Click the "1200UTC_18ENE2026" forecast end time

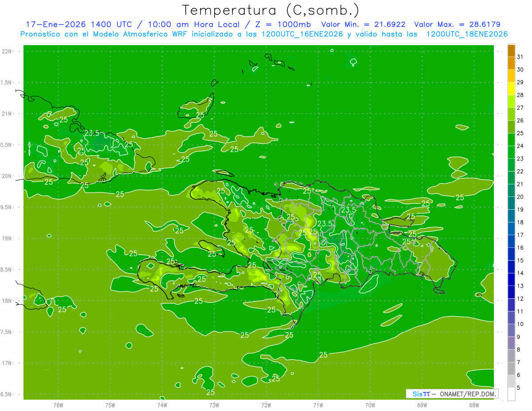coord(467,34)
